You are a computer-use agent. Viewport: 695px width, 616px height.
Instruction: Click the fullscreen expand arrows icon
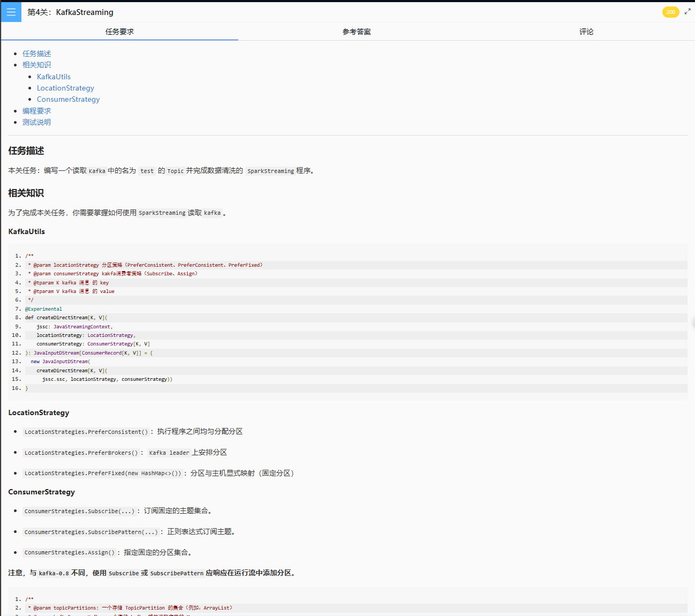tap(688, 12)
